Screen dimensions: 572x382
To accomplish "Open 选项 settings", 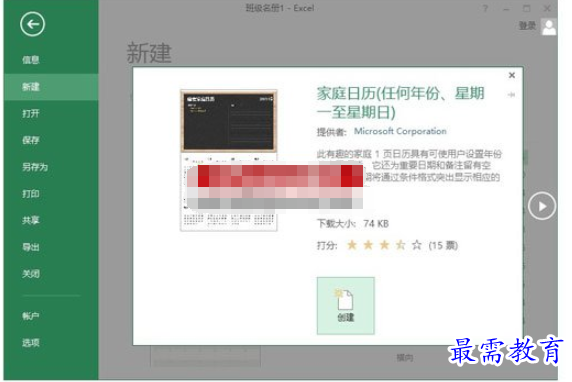I will click(x=31, y=343).
